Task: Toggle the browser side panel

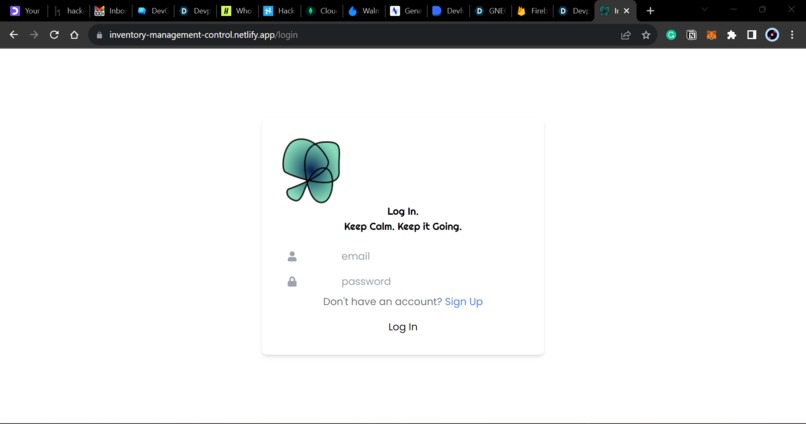Action: pyautogui.click(x=752, y=35)
